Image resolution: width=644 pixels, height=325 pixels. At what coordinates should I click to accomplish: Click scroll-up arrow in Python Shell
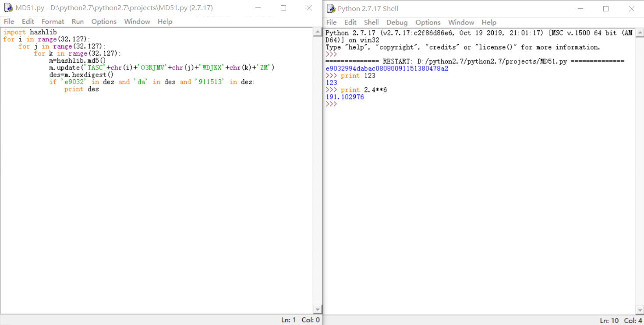640,33
